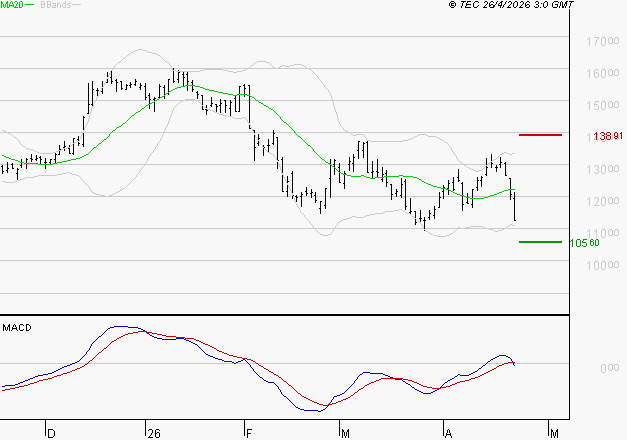Click the green 105.60 support line
Viewport: 627px width, 440px height.
coord(540,242)
